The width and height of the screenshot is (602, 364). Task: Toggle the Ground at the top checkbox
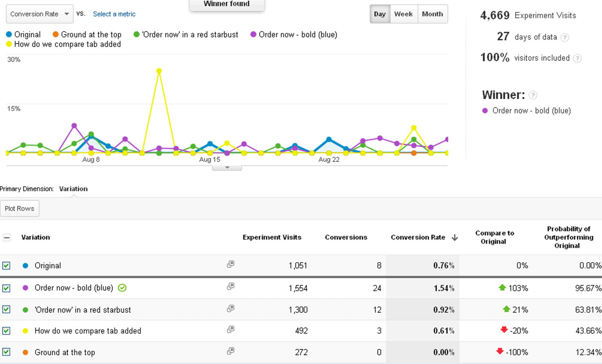[x=6, y=352]
